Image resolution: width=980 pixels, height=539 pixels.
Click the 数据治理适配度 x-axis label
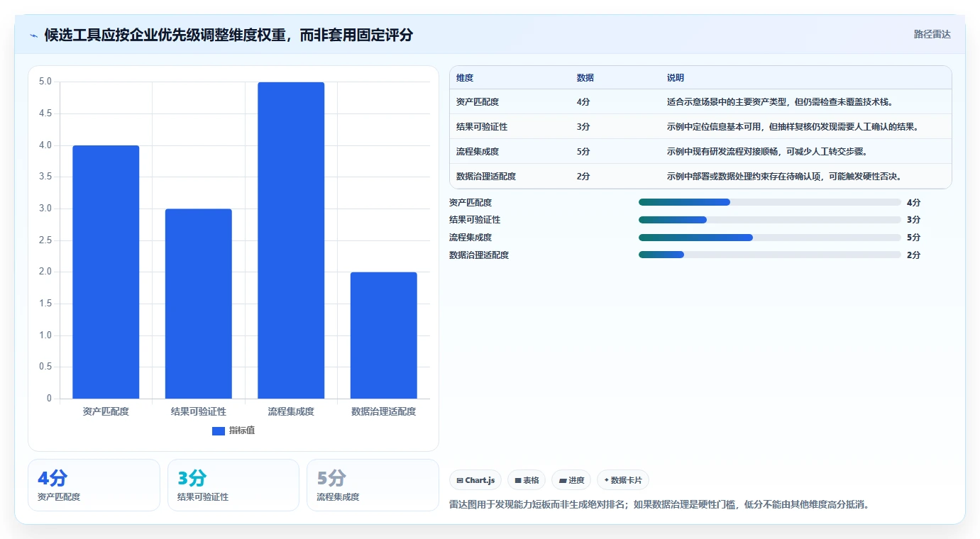384,411
